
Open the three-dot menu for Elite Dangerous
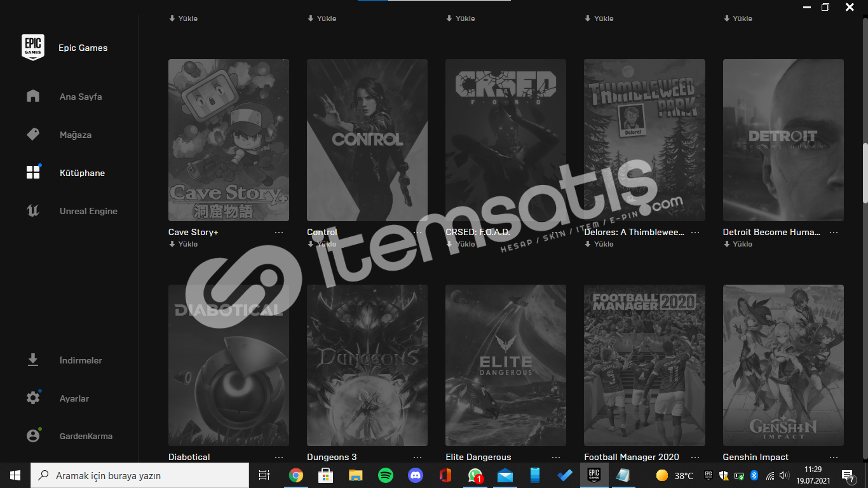pyautogui.click(x=556, y=457)
